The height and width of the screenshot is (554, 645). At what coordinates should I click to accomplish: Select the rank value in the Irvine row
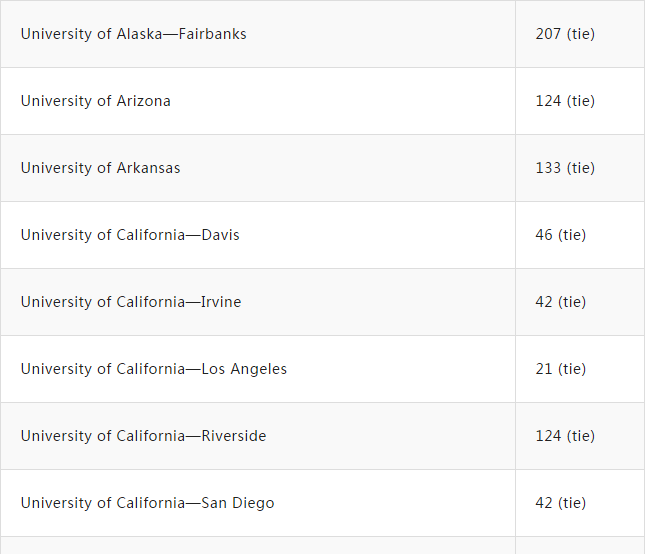tap(561, 302)
